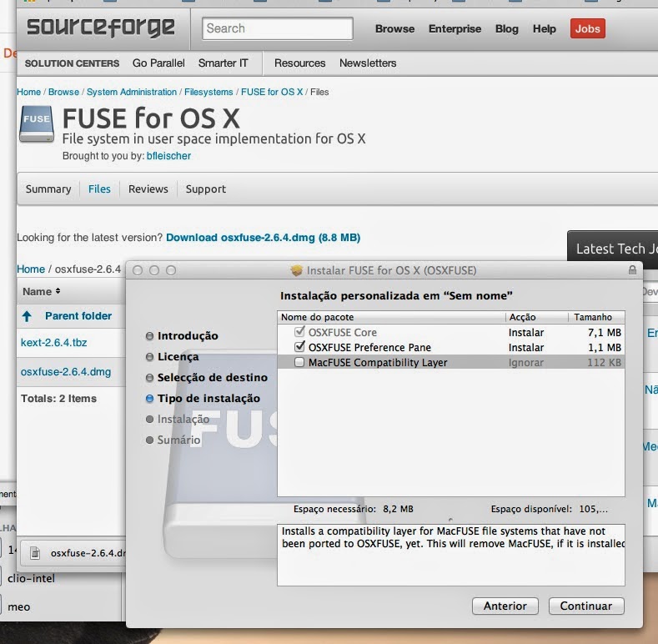The image size is (658, 644).
Task: Open the Blog link in header
Action: tap(506, 28)
